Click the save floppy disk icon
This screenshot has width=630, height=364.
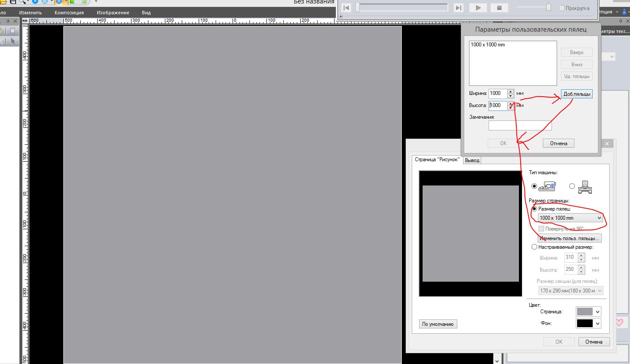coord(13,2)
